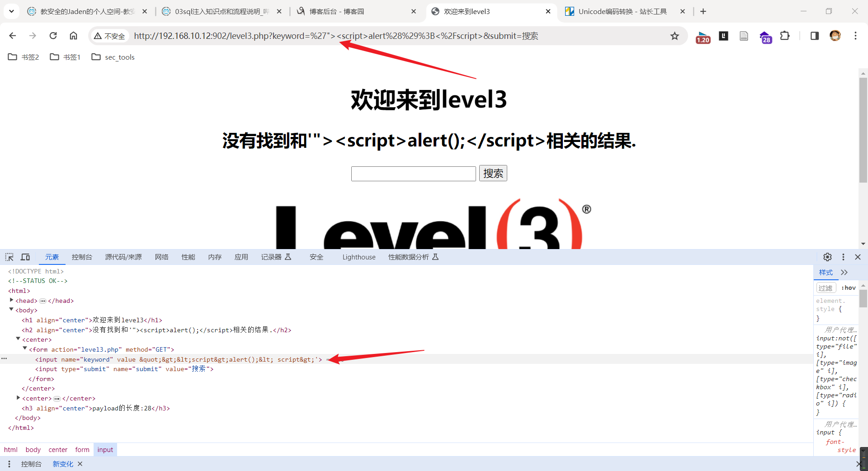Select the 记录器 DevTools tab
The image size is (868, 471).
(276, 257)
